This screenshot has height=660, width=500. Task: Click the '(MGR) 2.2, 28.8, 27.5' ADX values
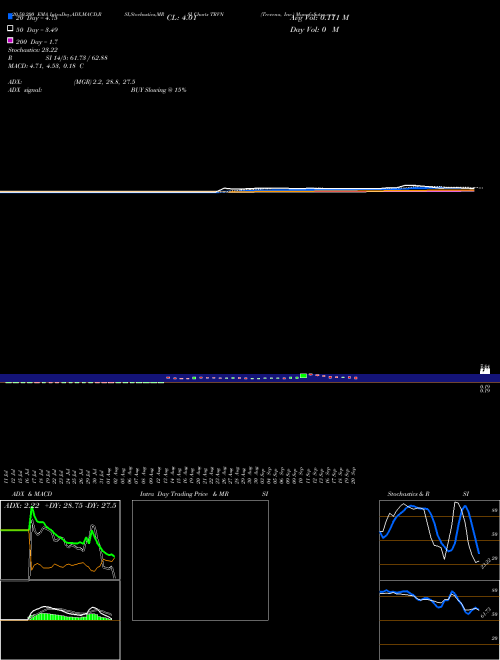tap(104, 82)
